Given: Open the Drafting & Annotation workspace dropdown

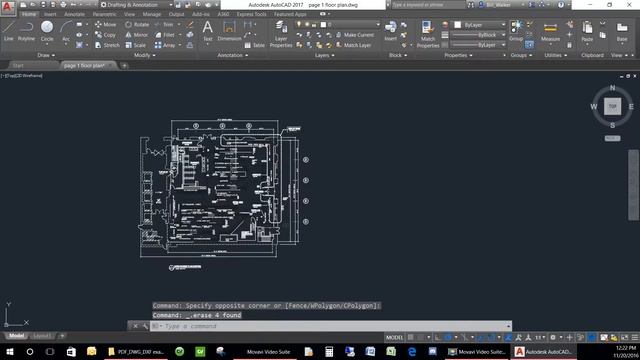Looking at the screenshot, I should [136, 5].
